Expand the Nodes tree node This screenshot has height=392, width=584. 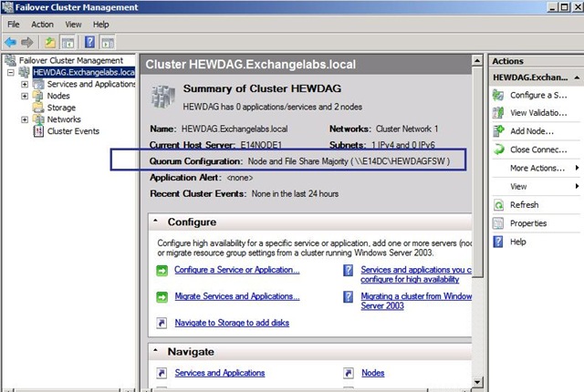click(25, 96)
